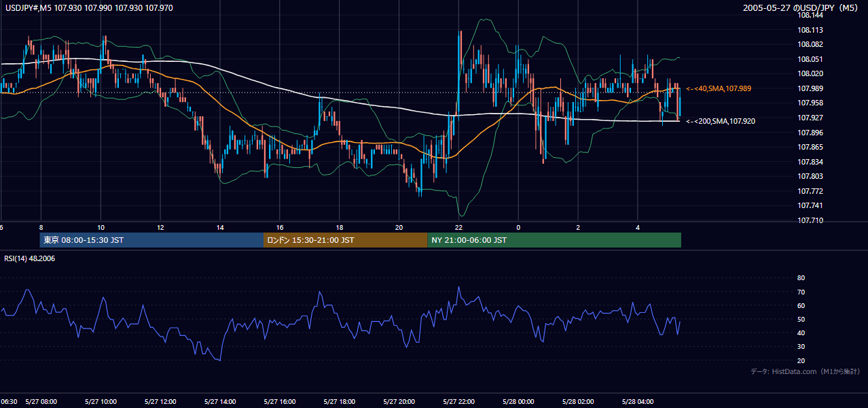This screenshot has width=868, height=408.
Task: Click the RSI 50 level label
Action: click(x=801, y=319)
